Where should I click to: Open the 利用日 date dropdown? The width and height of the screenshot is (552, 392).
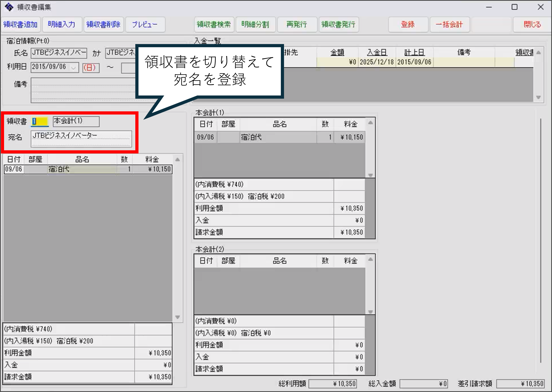pyautogui.click(x=74, y=68)
